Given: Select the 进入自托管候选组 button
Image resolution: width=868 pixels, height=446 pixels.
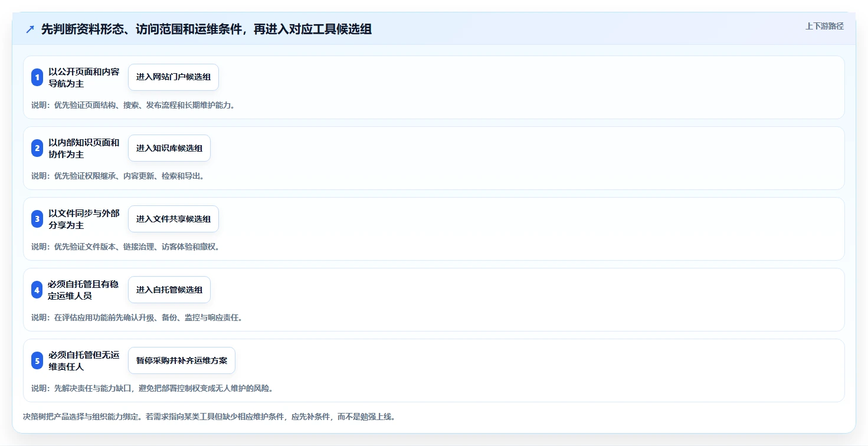Looking at the screenshot, I should tap(169, 290).
